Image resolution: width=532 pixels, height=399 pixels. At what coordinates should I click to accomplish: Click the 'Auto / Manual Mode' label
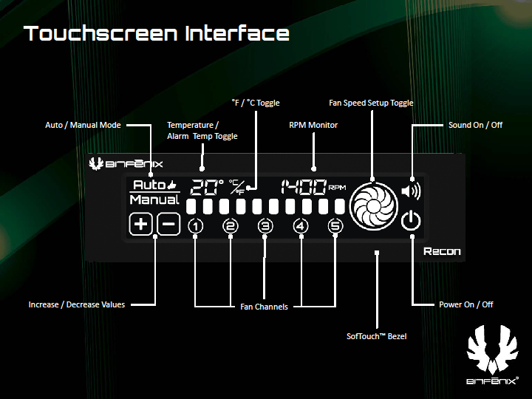(83, 125)
